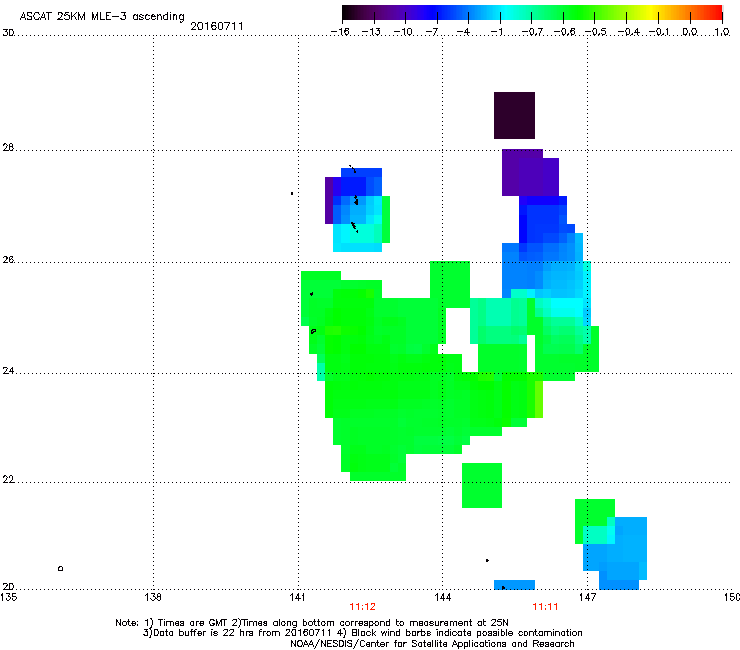Click the color bar label -0.6
Viewport: 740px width, 650px height.
(x=564, y=32)
